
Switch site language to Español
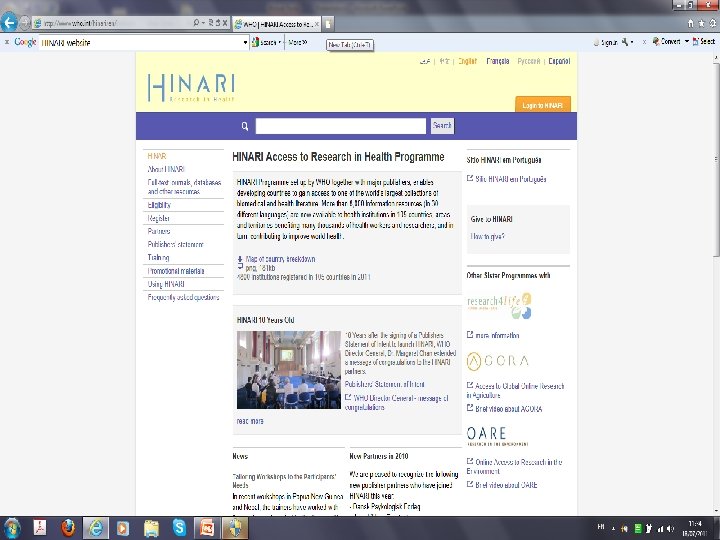click(x=559, y=61)
